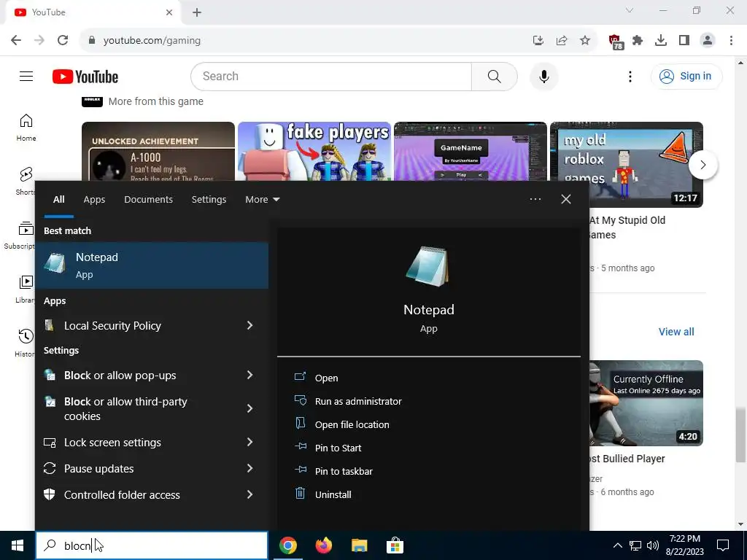The image size is (747, 560).
Task: Click the install app icon in address bar
Action: point(538,41)
